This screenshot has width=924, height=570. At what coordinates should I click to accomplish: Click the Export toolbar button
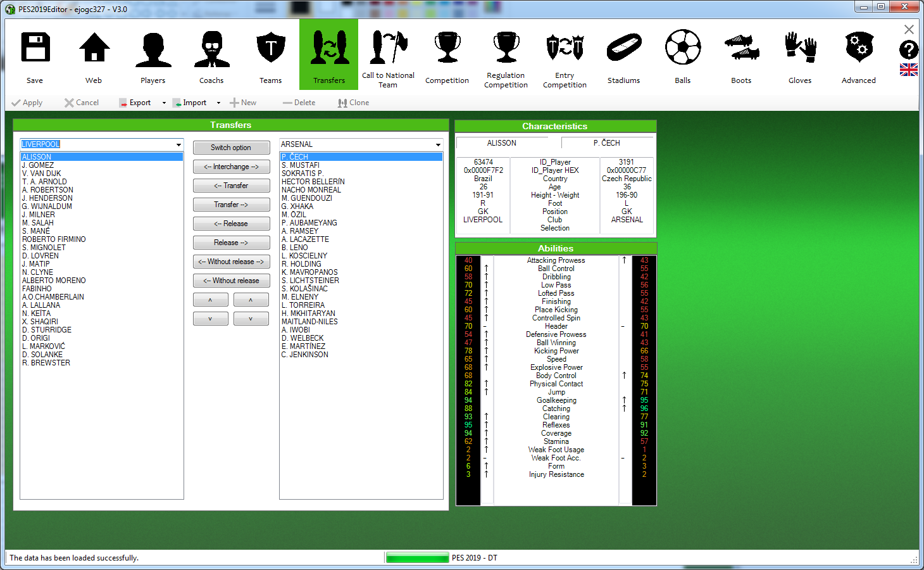(x=135, y=103)
